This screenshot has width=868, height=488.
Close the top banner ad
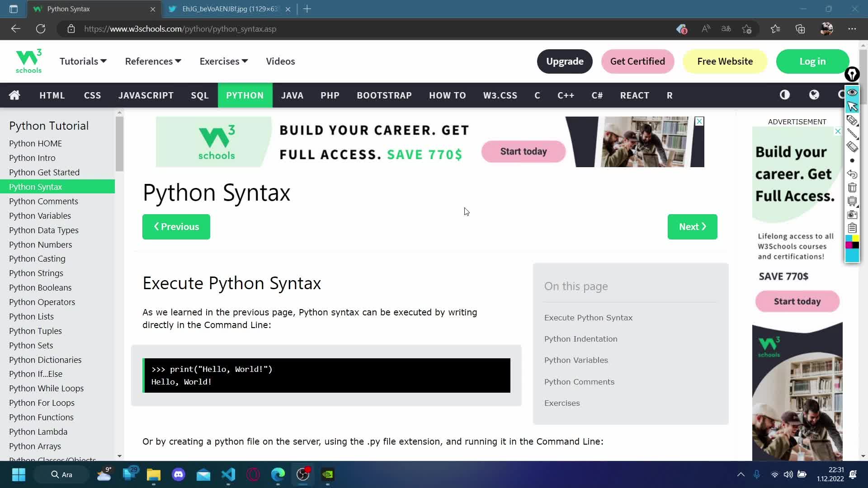pyautogui.click(x=699, y=121)
